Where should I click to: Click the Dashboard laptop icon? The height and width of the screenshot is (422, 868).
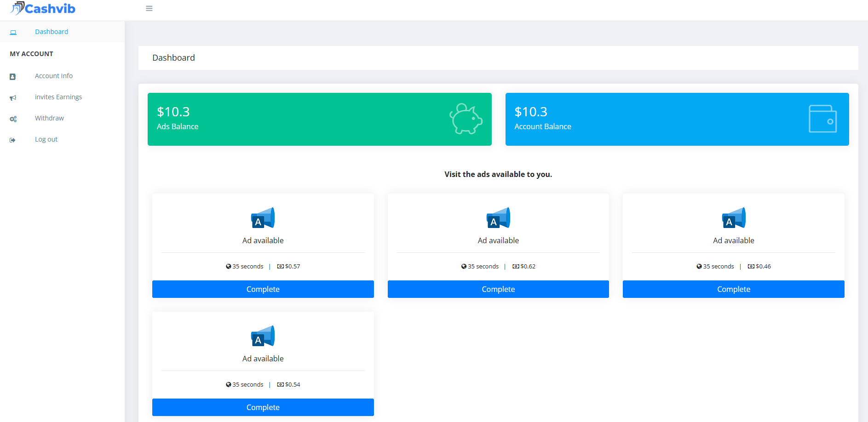tap(13, 32)
